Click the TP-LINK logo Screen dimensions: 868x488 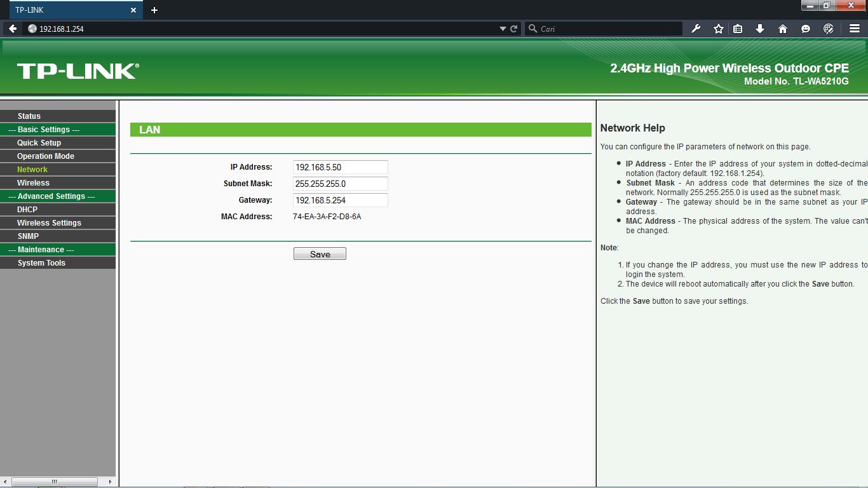78,71
